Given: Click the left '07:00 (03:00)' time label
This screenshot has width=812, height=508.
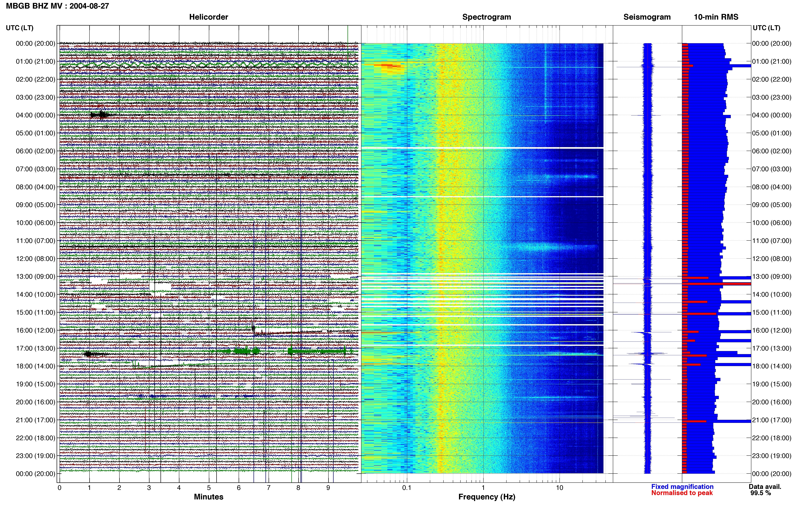Looking at the screenshot, I should point(36,169).
